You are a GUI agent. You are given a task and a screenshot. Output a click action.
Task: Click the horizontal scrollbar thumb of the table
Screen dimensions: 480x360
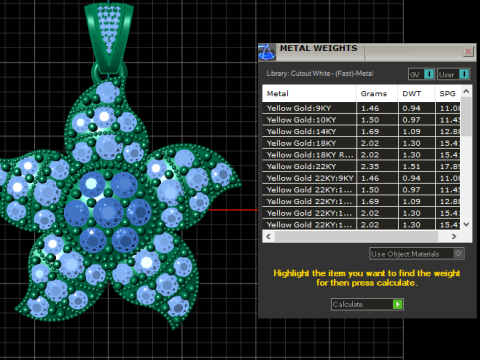[x=356, y=236]
